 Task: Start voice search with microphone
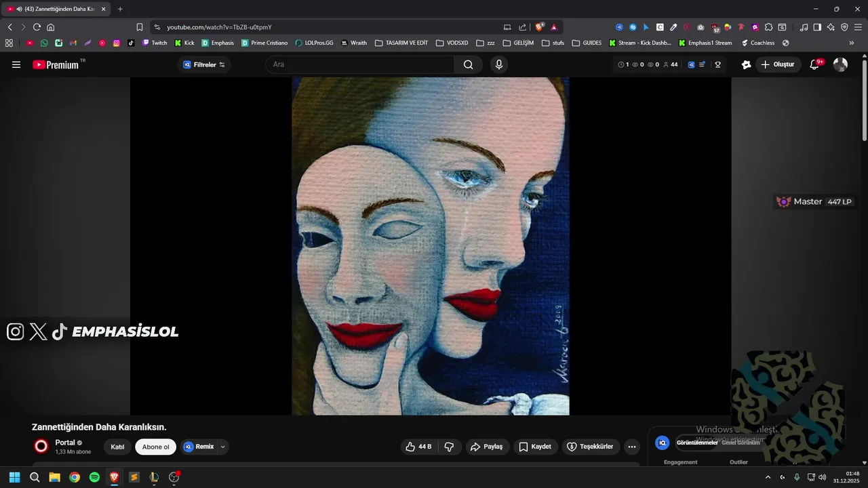pos(499,64)
